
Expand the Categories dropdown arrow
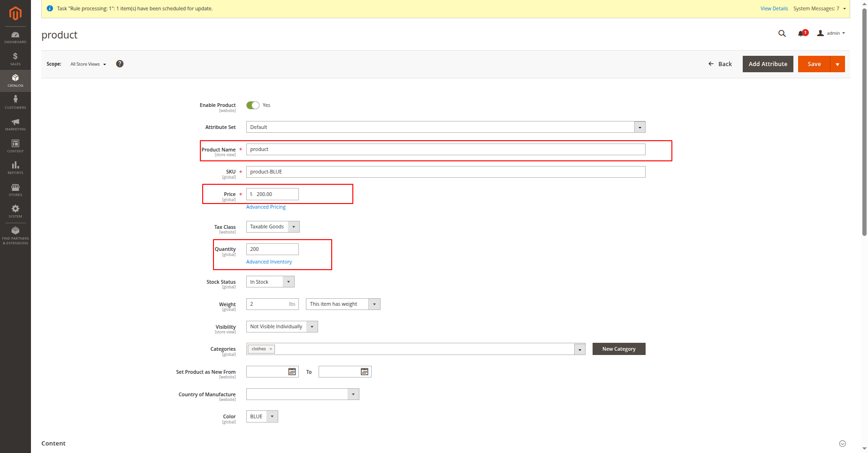(580, 349)
